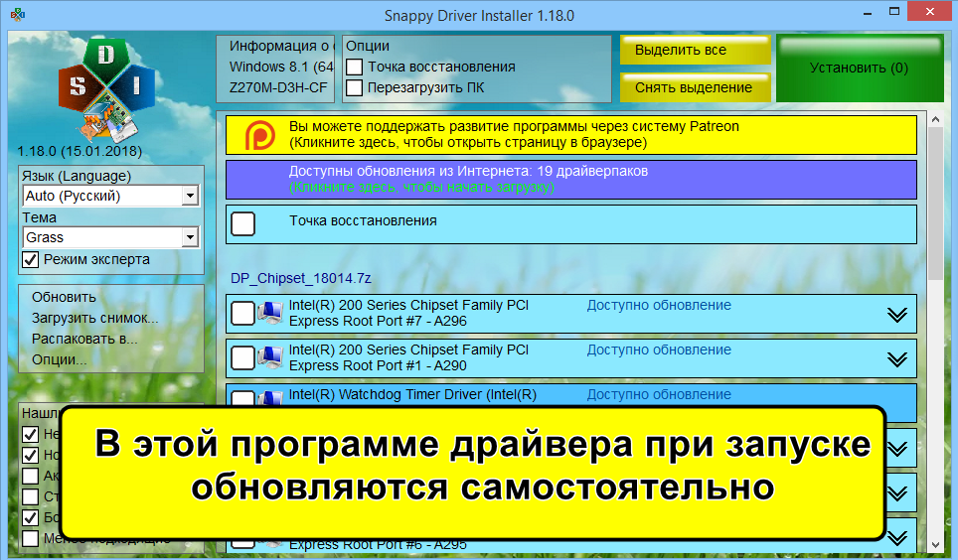Click device icon for Root Port #7 driver
Screen dimensions: 958x560
pos(270,314)
